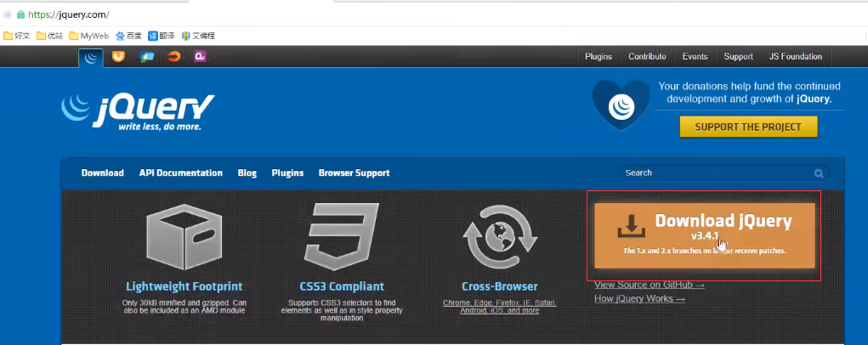This screenshot has height=345, width=868.
Task: Go to Download in the nav bar
Action: (102, 173)
